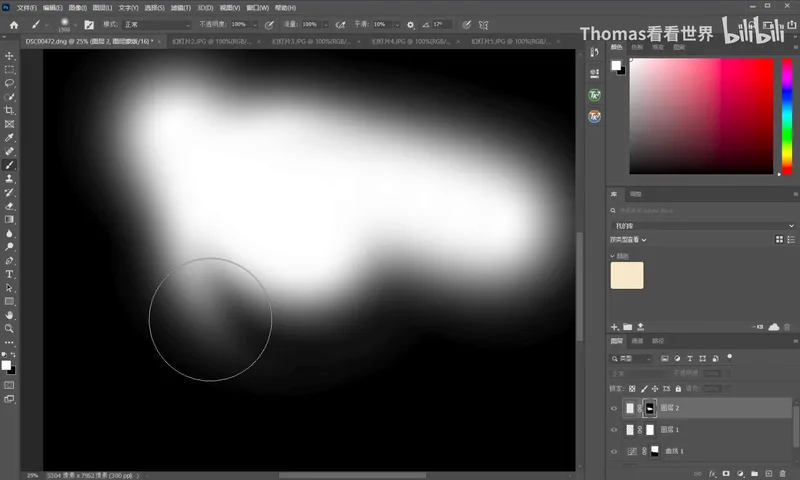The image size is (800, 480).
Task: Open 按类型查看 view dropdown
Action: (x=628, y=240)
